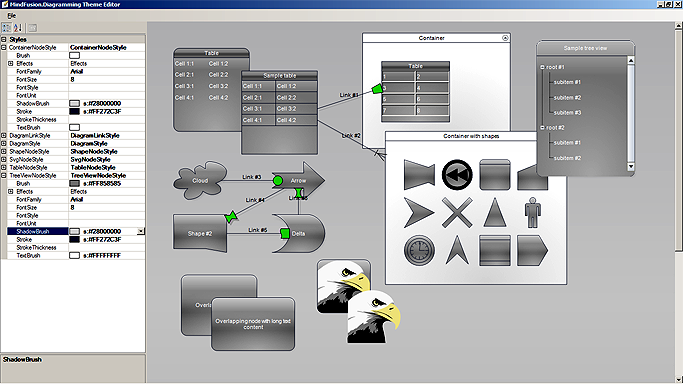Switch property grid to Categorized view
683x384 pixels.
[x=6, y=28]
